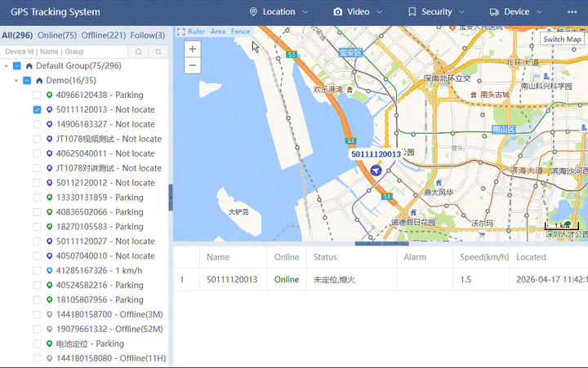The height and width of the screenshot is (368, 588).
Task: Focus the Device Id search field
Action: (x=65, y=51)
